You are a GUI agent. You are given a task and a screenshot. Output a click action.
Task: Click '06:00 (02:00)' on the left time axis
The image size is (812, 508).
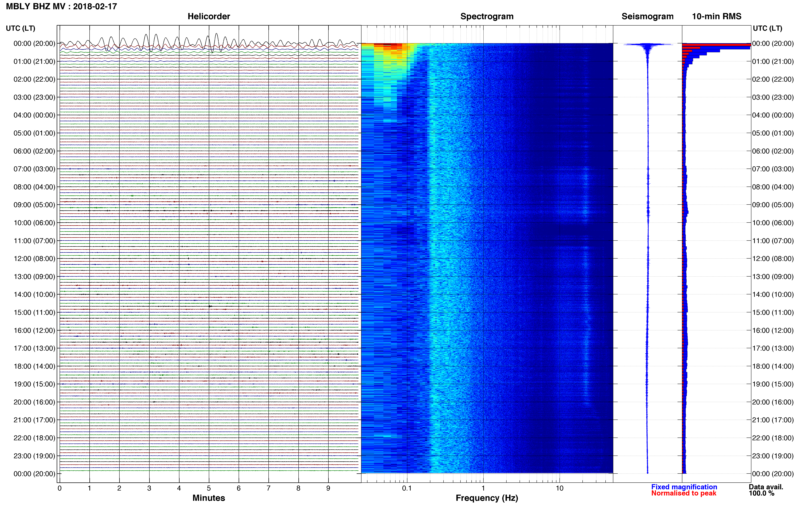tap(34, 151)
